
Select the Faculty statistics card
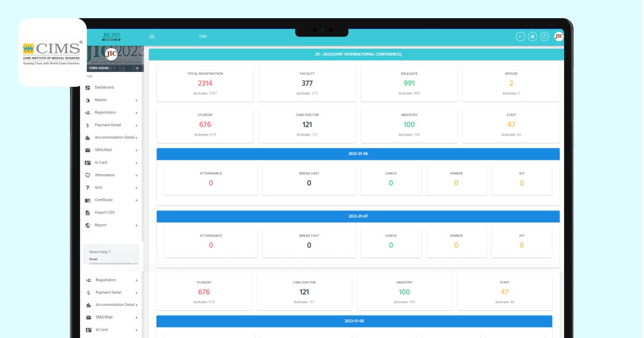tap(307, 83)
